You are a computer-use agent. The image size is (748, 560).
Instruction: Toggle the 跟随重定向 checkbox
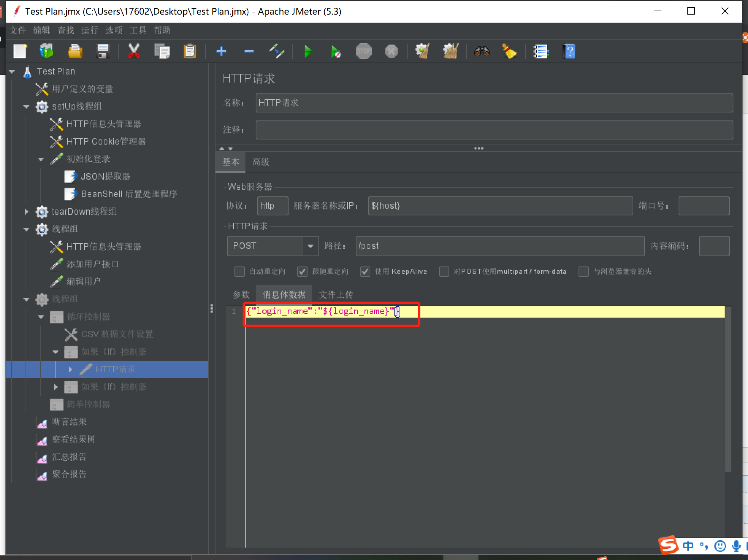click(x=302, y=272)
